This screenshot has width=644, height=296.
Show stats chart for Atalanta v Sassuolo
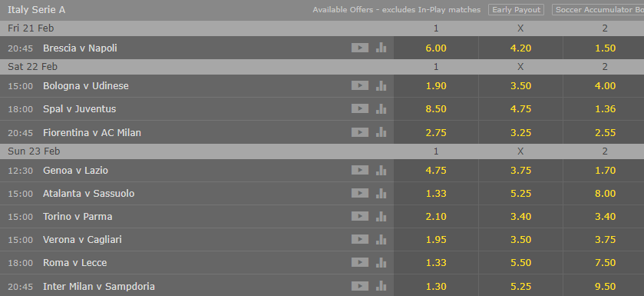point(381,193)
